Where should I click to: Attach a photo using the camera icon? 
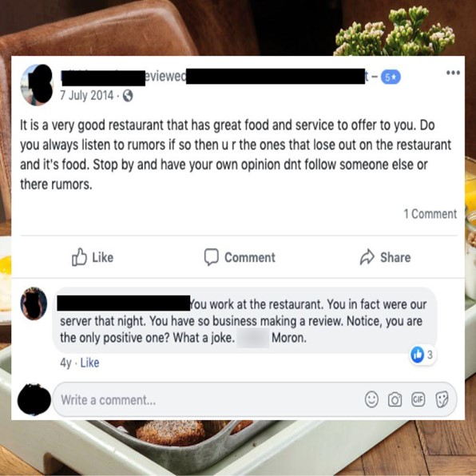[x=395, y=399]
